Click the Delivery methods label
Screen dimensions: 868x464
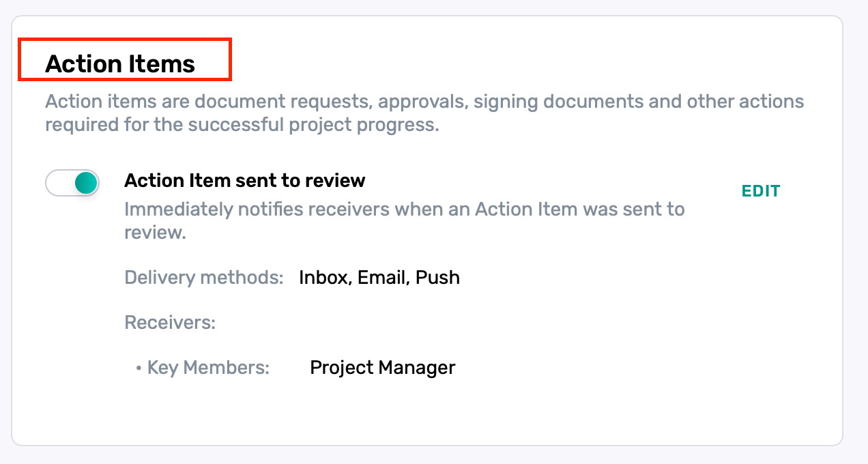(x=204, y=278)
